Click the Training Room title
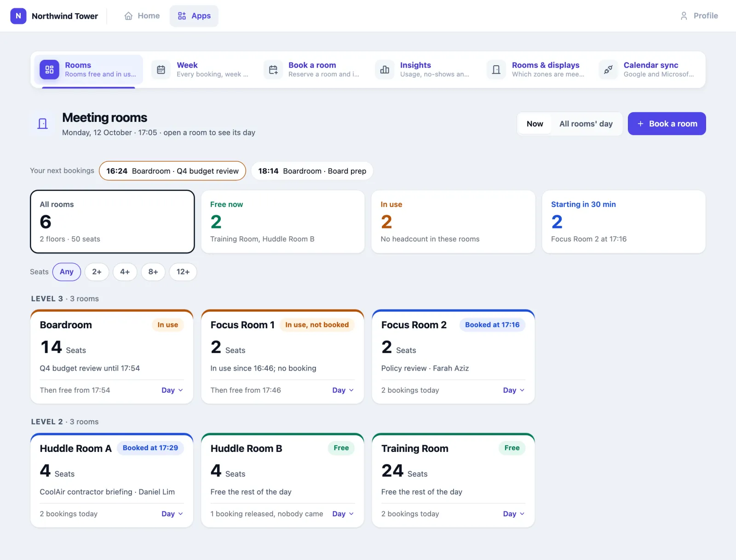 414,449
